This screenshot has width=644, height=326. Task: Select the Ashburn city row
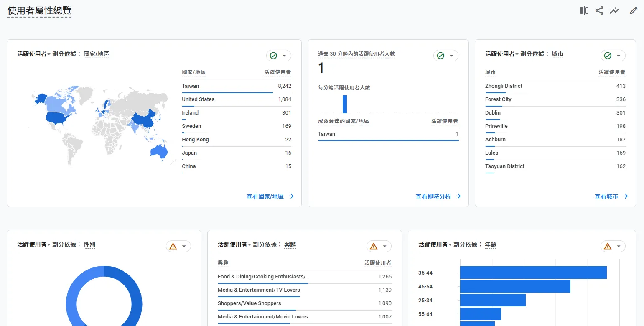tap(555, 140)
